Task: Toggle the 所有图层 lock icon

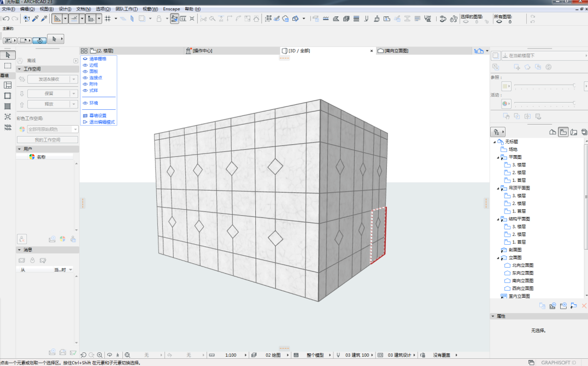Action: [x=510, y=22]
